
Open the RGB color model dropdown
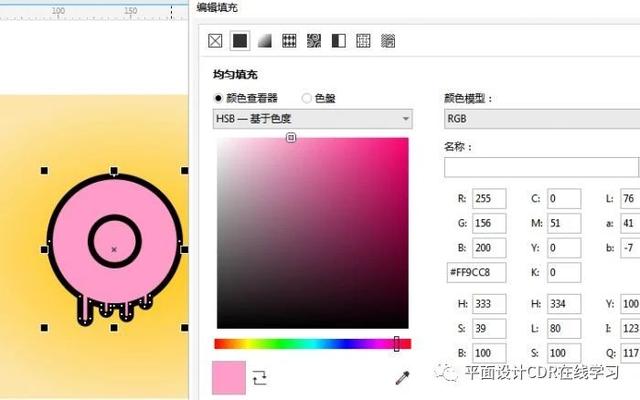coord(542,119)
